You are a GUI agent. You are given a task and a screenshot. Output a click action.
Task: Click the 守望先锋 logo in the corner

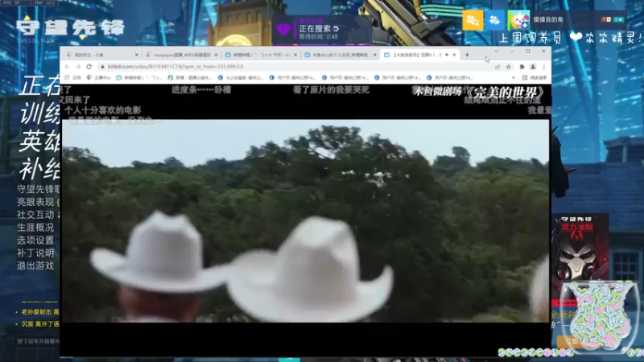click(70, 27)
